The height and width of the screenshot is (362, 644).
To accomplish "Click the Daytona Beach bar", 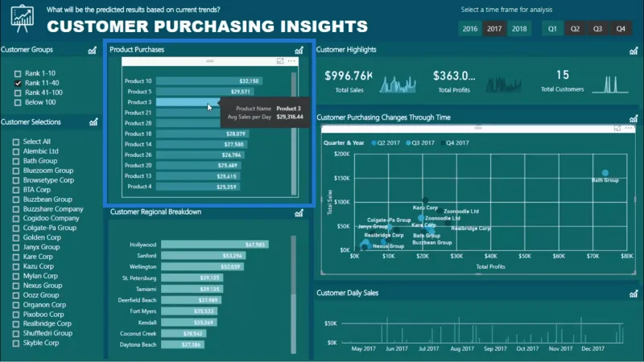I will tap(183, 345).
